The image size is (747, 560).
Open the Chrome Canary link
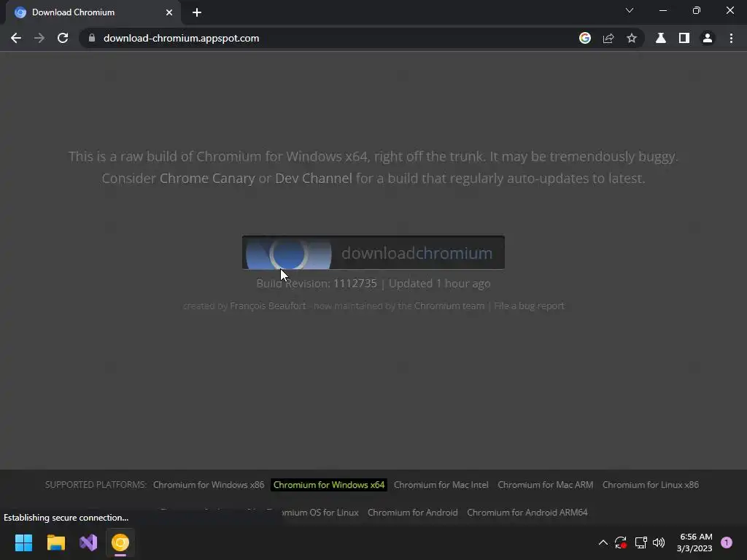coord(207,178)
